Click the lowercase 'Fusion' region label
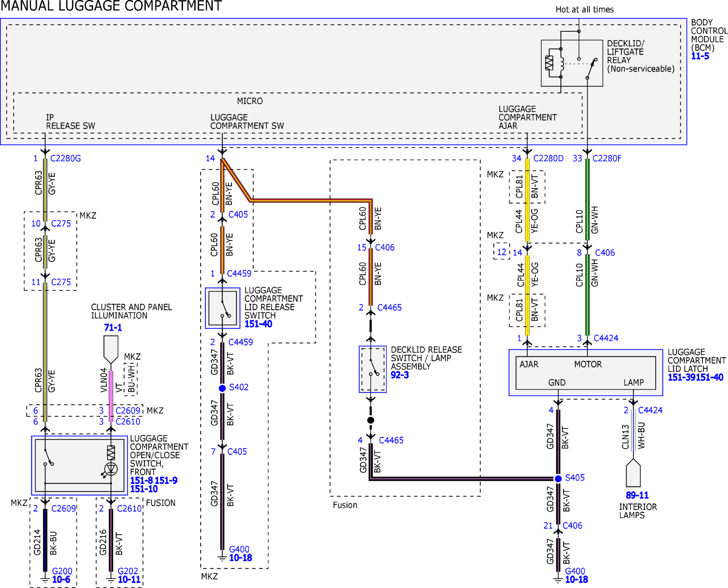Viewport: 728px width, 588px height. [x=345, y=505]
